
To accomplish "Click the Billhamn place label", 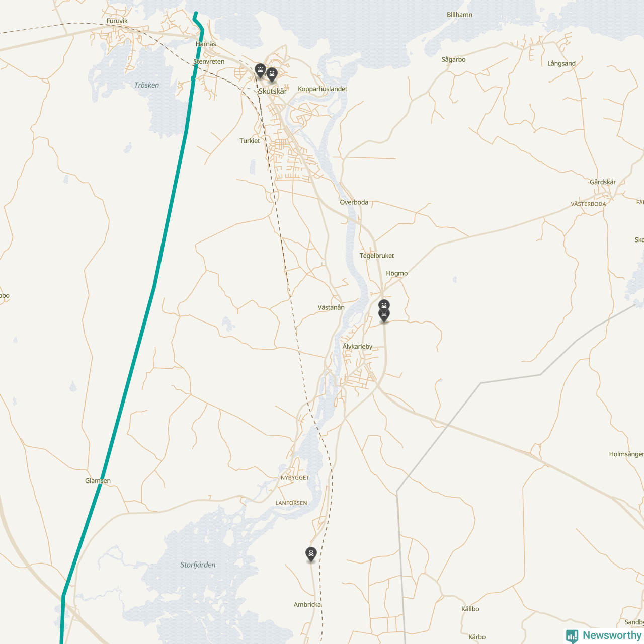I will click(x=460, y=15).
